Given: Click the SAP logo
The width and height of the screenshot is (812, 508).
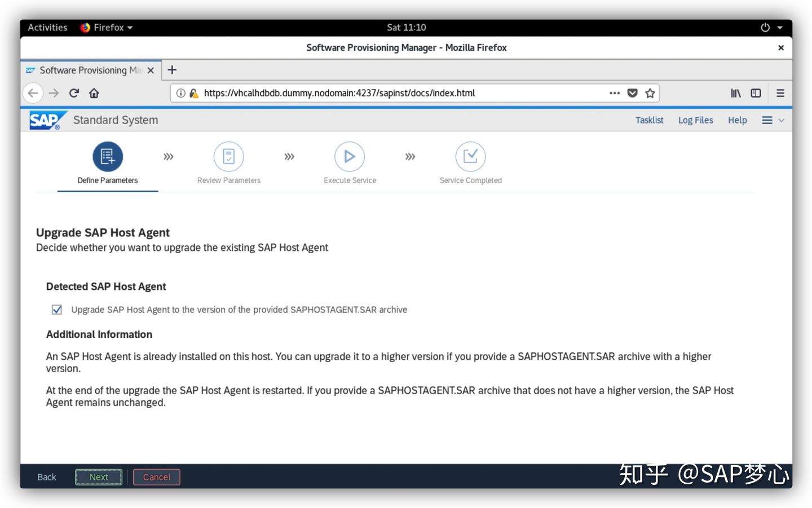Looking at the screenshot, I should point(47,120).
